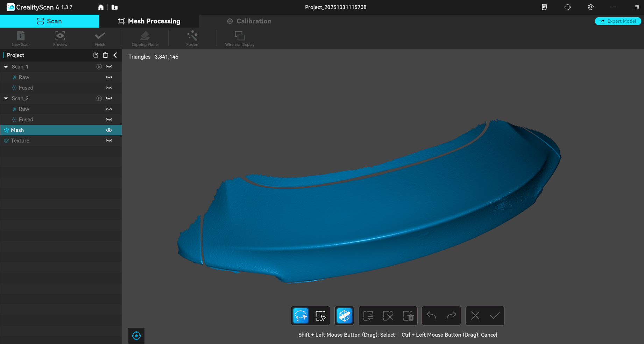This screenshot has height=344, width=644.
Task: Collapse the Scan_1 tree node
Action: [x=6, y=67]
